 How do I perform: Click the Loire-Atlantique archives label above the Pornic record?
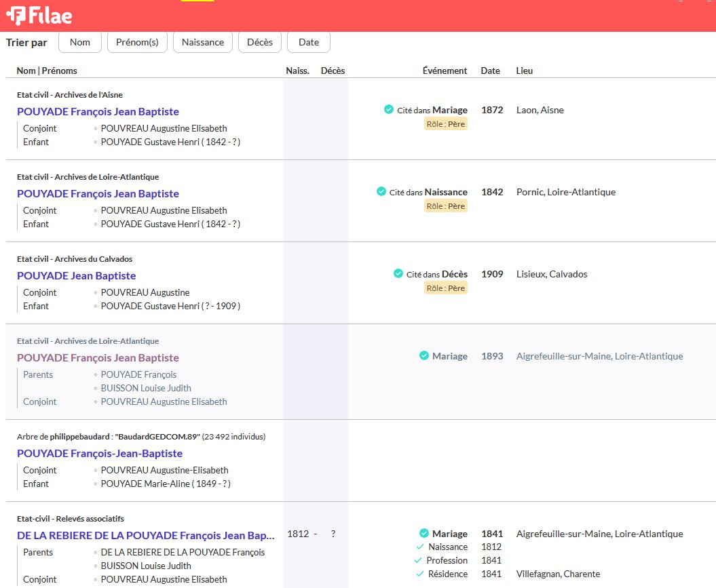(88, 177)
